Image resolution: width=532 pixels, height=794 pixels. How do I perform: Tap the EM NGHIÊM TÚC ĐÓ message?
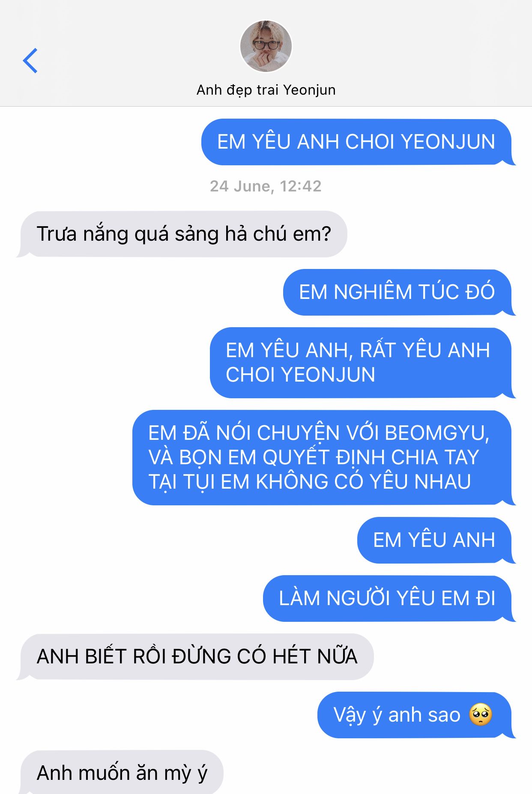(399, 293)
